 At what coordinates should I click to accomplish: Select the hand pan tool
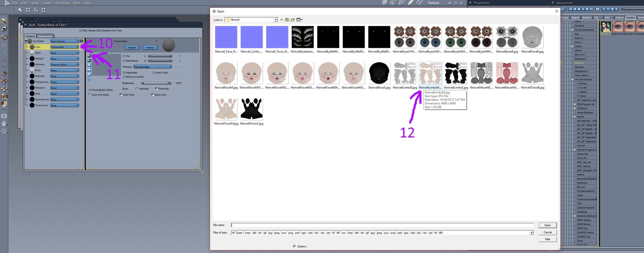point(4,123)
